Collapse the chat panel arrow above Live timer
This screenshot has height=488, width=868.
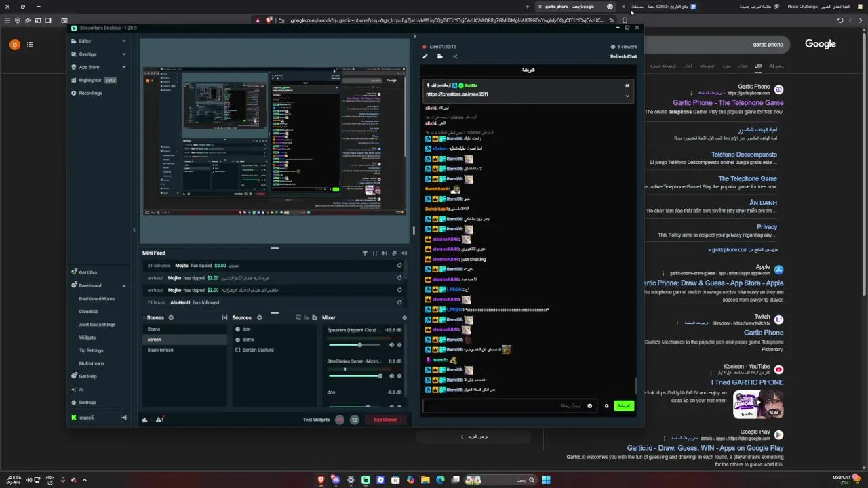414,37
